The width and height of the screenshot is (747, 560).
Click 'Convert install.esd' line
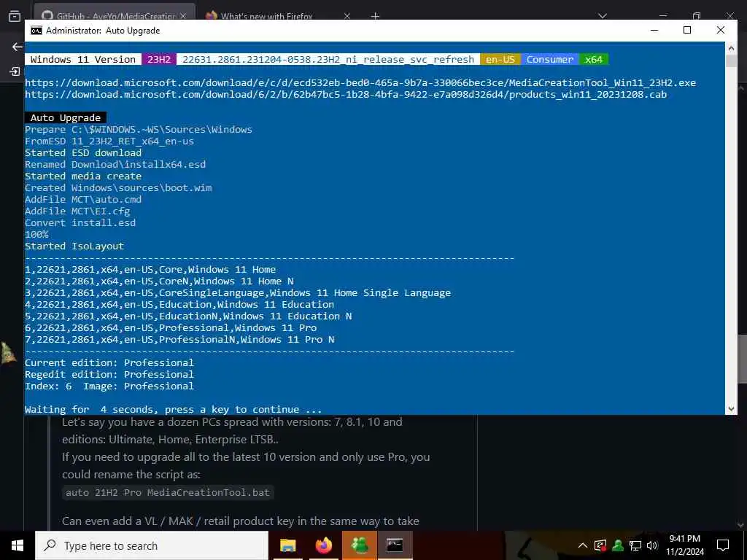[x=80, y=223]
